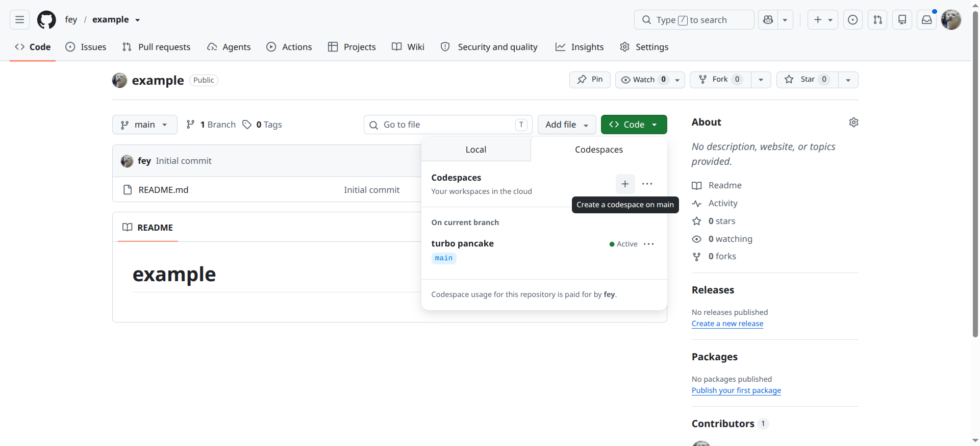Select the Code tab
Screen dimensions: 980x446
click(x=33, y=47)
